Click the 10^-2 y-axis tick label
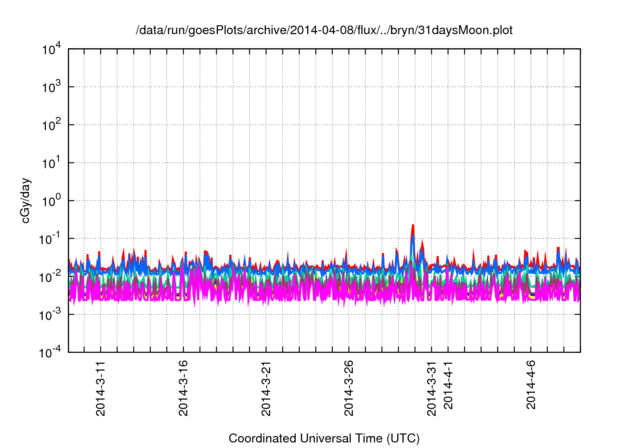The width and height of the screenshot is (640, 448). (51, 276)
